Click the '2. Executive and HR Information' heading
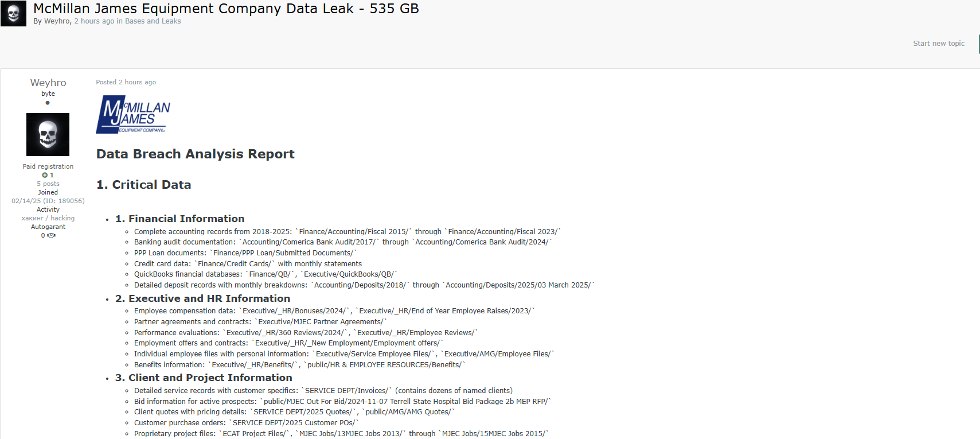The width and height of the screenshot is (980, 439). point(203,298)
